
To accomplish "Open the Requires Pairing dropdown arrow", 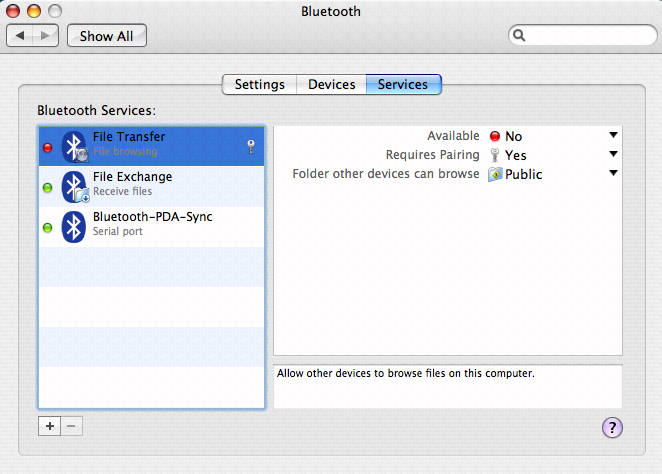I will [x=613, y=154].
